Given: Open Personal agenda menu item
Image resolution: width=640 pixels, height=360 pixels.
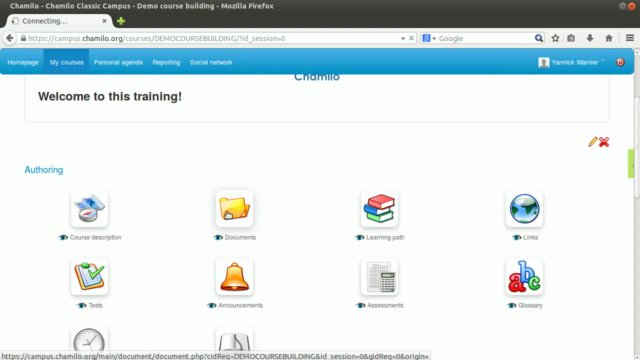Looking at the screenshot, I should pyautogui.click(x=118, y=62).
